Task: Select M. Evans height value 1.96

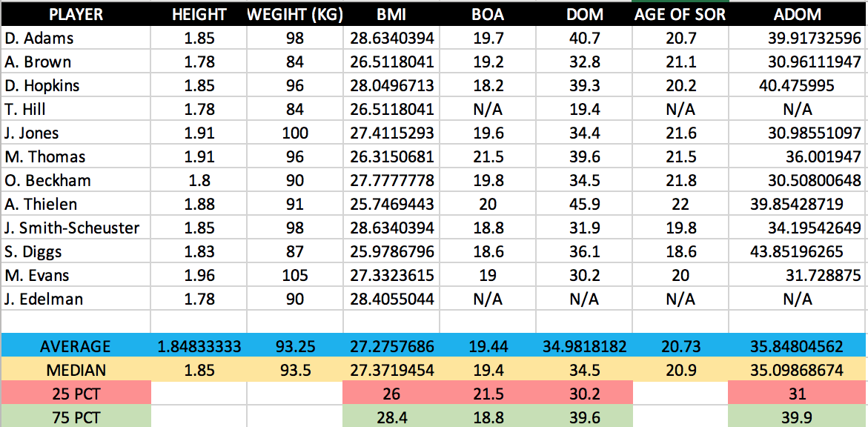Action: [199, 274]
